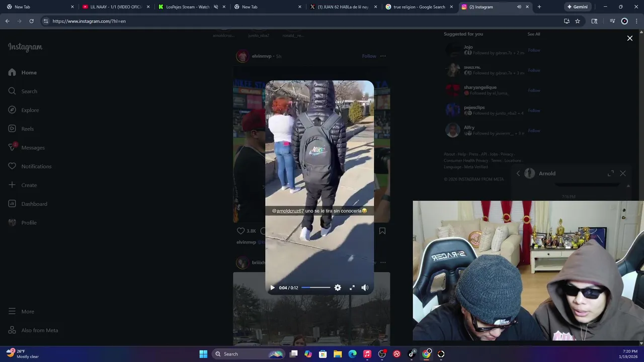The image size is (644, 362).
Task: Open Microsoft Edge from the taskbar
Action: point(352,354)
